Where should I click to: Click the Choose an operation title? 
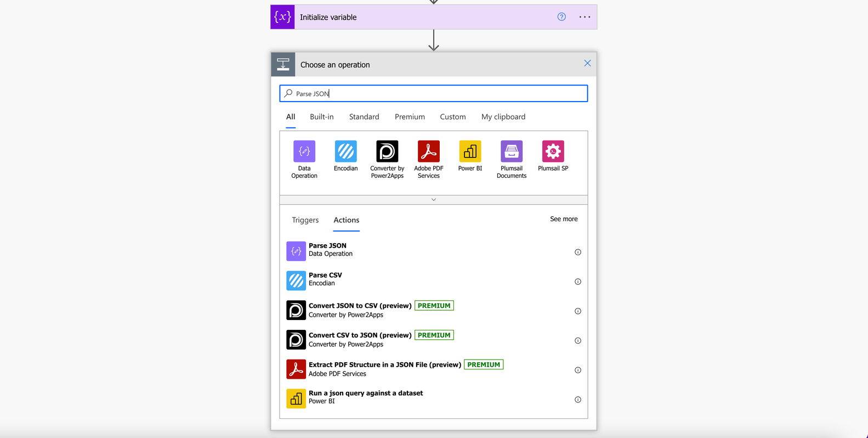coord(335,65)
